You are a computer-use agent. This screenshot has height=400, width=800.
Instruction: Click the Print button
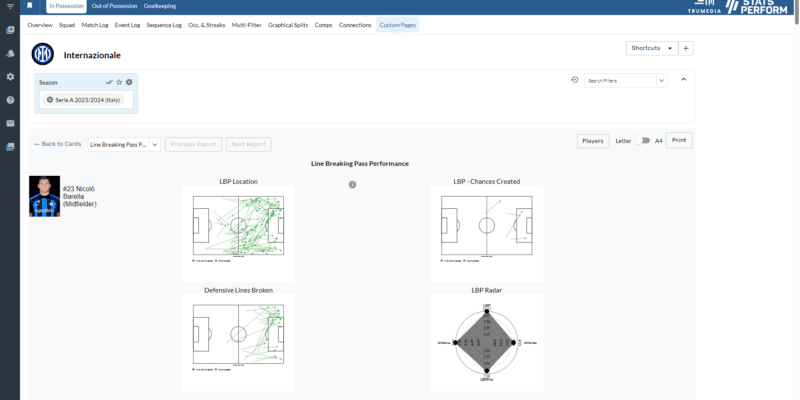tap(679, 141)
